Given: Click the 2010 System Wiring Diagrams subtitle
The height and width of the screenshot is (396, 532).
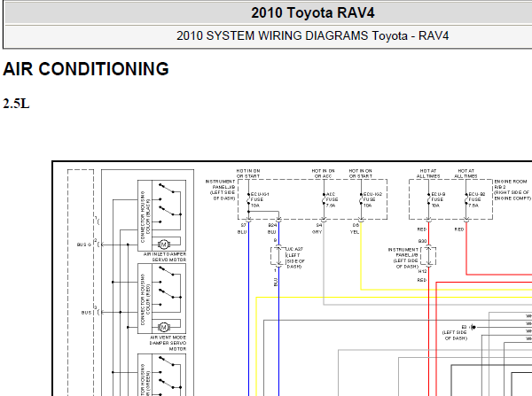Looking at the screenshot, I should coord(312,35).
